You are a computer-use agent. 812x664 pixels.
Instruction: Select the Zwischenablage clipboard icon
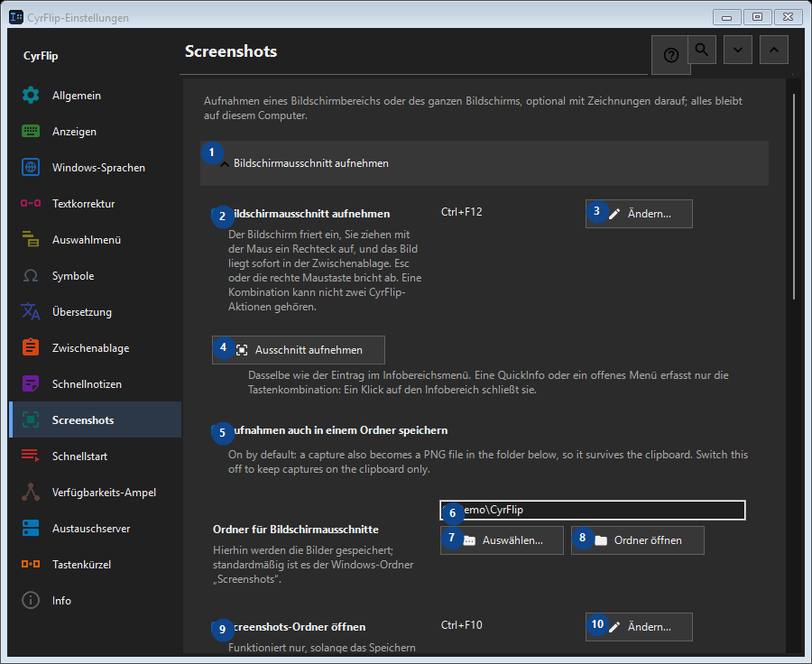pos(31,348)
